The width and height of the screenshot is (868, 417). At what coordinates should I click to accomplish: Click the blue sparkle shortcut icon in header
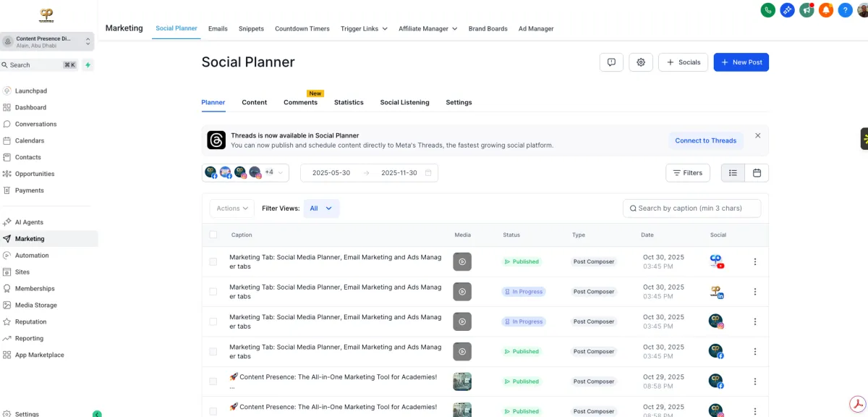pyautogui.click(x=788, y=10)
